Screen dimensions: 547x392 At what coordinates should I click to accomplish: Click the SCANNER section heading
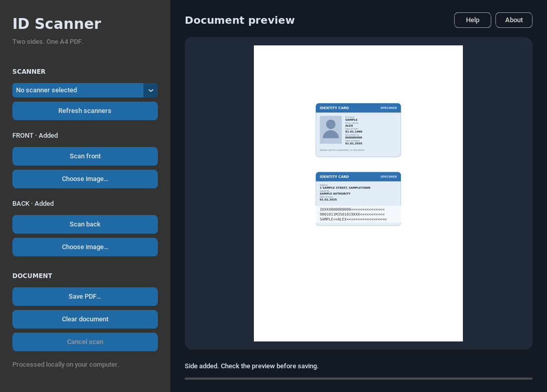coord(29,72)
